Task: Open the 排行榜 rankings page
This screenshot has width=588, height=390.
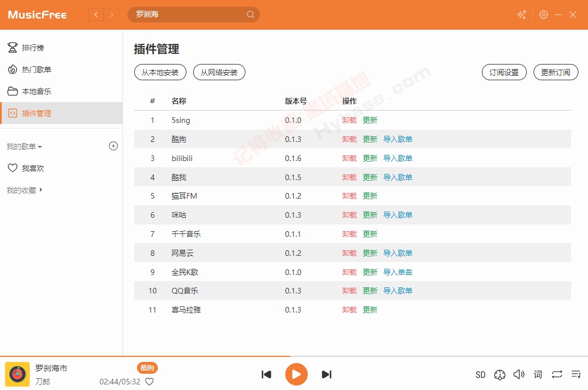Action: (62, 48)
